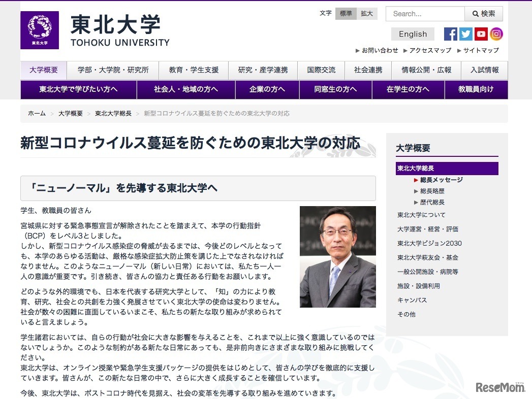Click the TOHOKU UNIVERSITY title text

pos(120,43)
